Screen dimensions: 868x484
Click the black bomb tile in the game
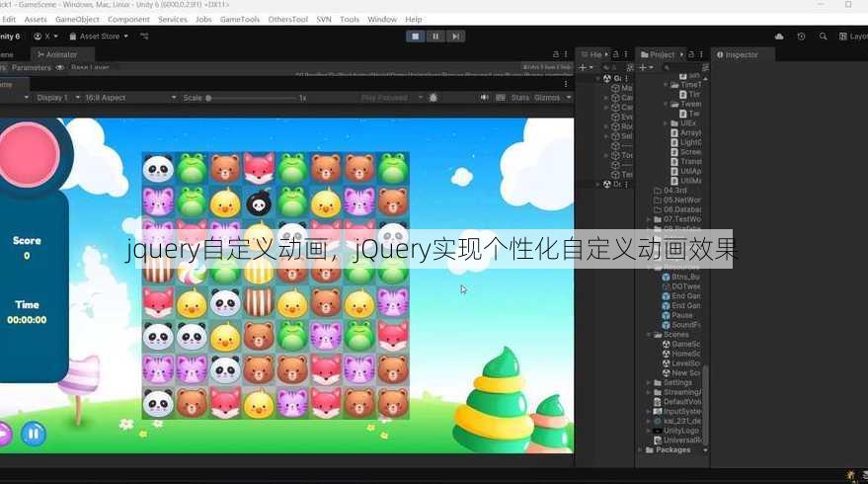click(259, 202)
